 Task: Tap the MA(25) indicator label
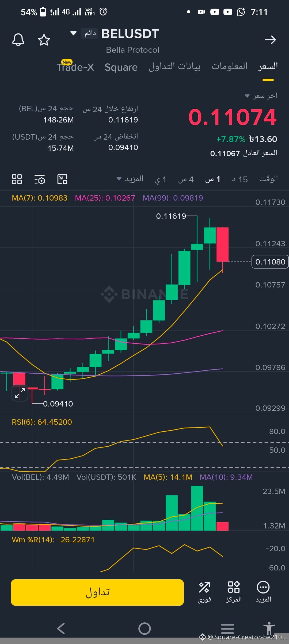[105, 198]
